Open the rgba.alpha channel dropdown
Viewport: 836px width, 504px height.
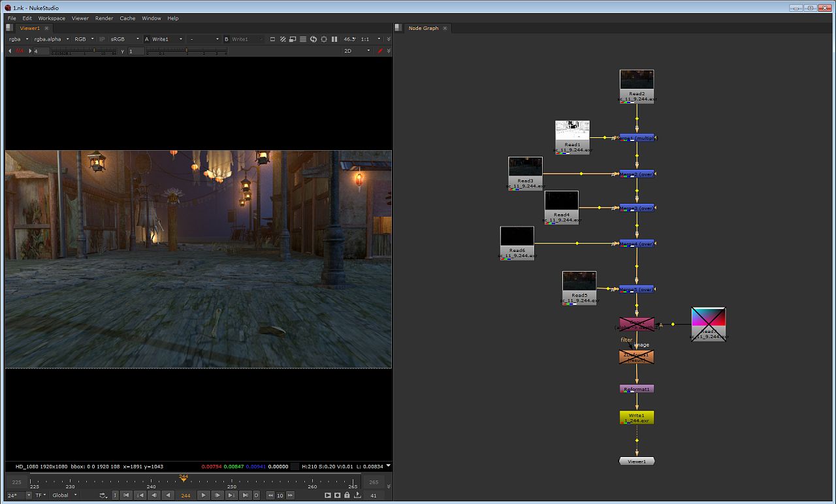52,39
